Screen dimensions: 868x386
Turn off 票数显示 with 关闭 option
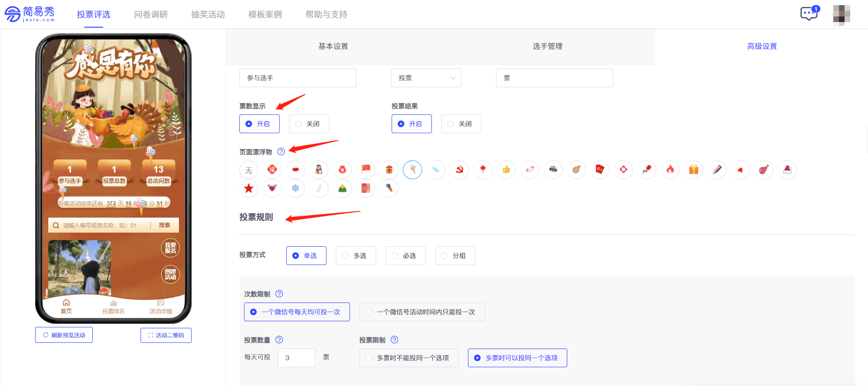[x=309, y=124]
